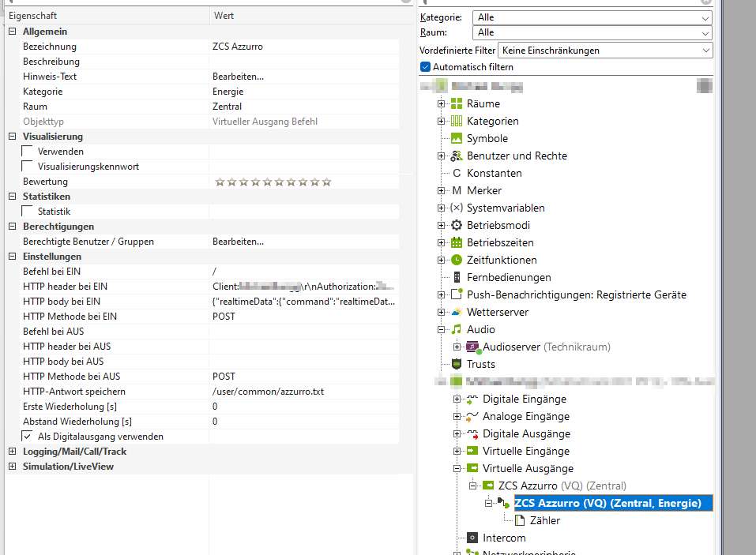Select the Audio music note icon

pyautogui.click(x=457, y=329)
